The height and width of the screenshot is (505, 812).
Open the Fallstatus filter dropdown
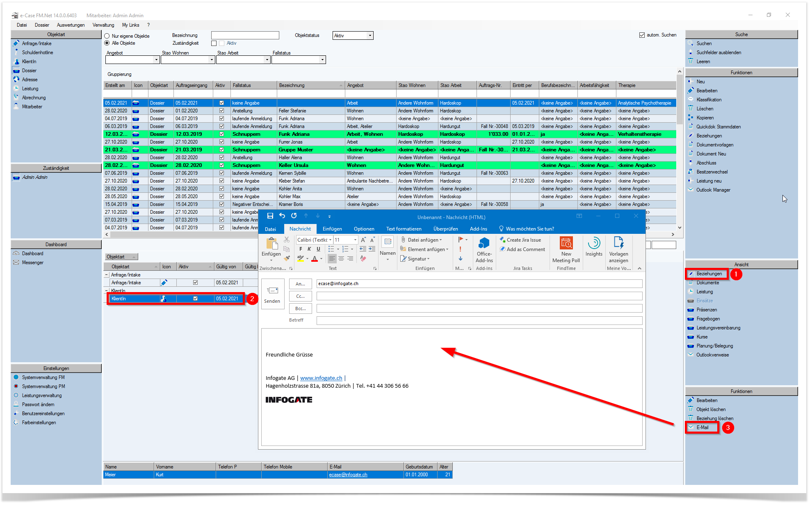coord(322,60)
